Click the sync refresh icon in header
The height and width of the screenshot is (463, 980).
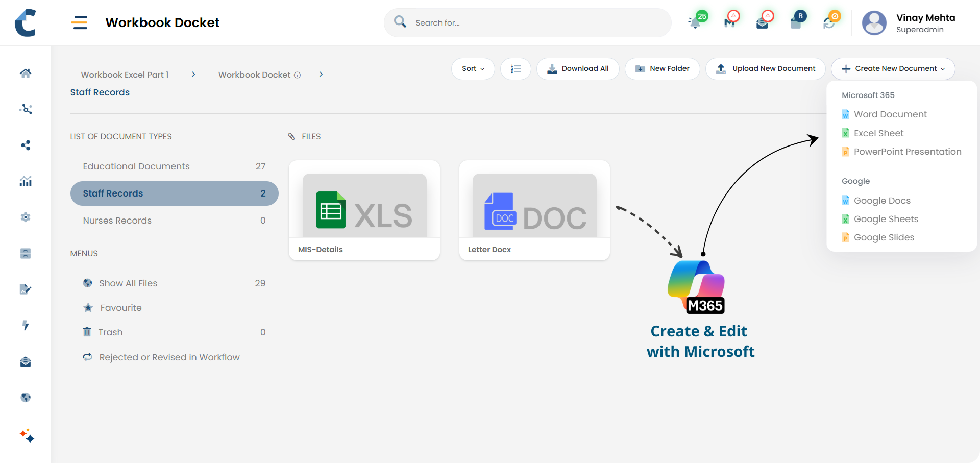pos(829,23)
